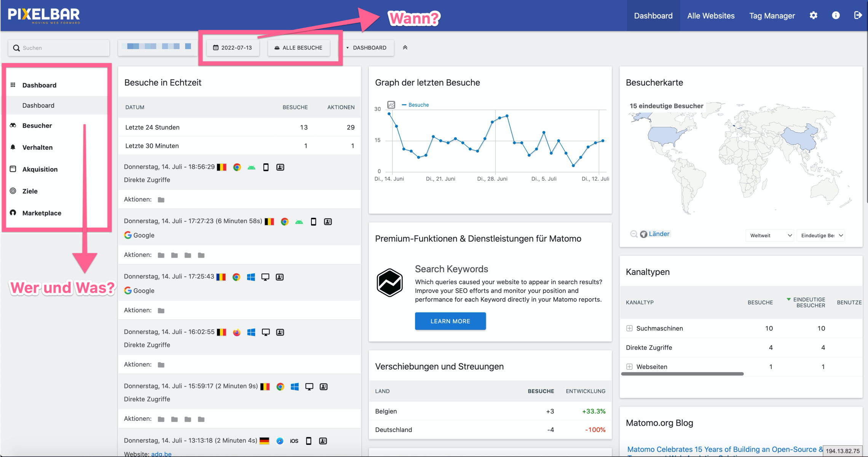
Task: Click the LEARN MORE button
Action: (x=450, y=321)
